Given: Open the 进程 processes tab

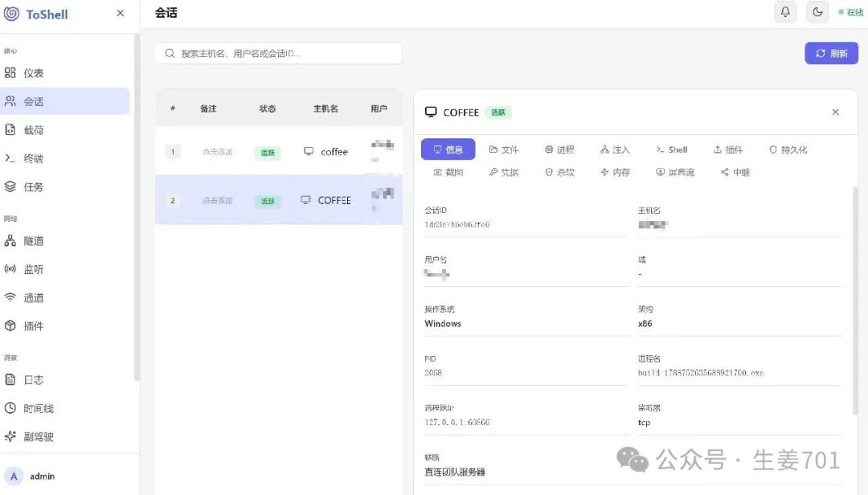Looking at the screenshot, I should coord(559,149).
